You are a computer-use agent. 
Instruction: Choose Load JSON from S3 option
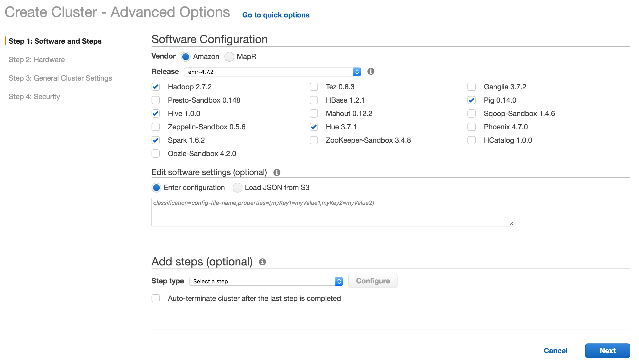pyautogui.click(x=237, y=188)
